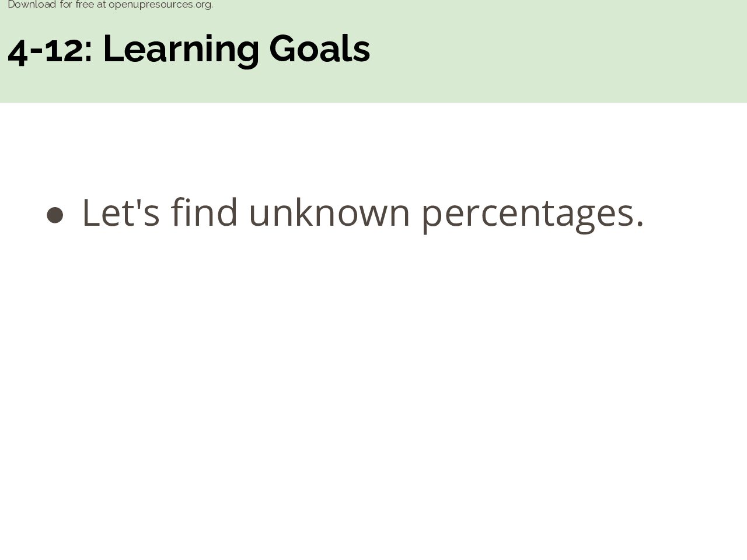Click the word "unknown" in the bullet
Viewport: 747px width, 560px height.
pos(329,212)
